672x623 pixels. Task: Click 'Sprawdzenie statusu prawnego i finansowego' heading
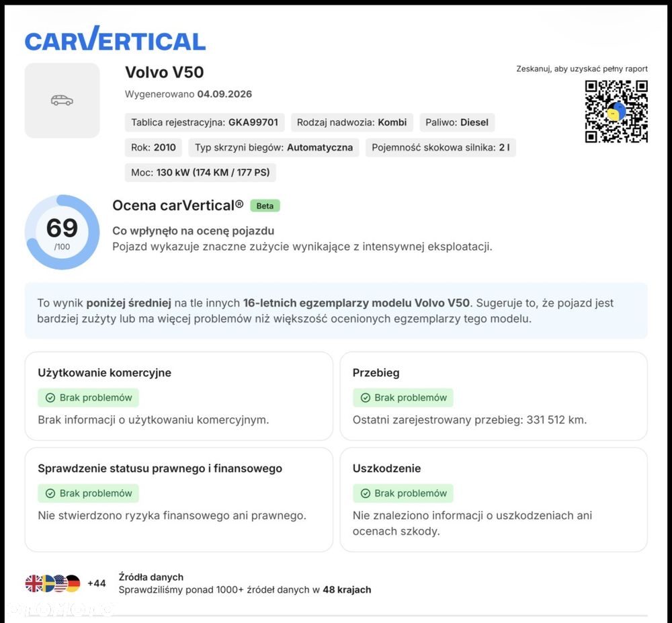point(160,468)
